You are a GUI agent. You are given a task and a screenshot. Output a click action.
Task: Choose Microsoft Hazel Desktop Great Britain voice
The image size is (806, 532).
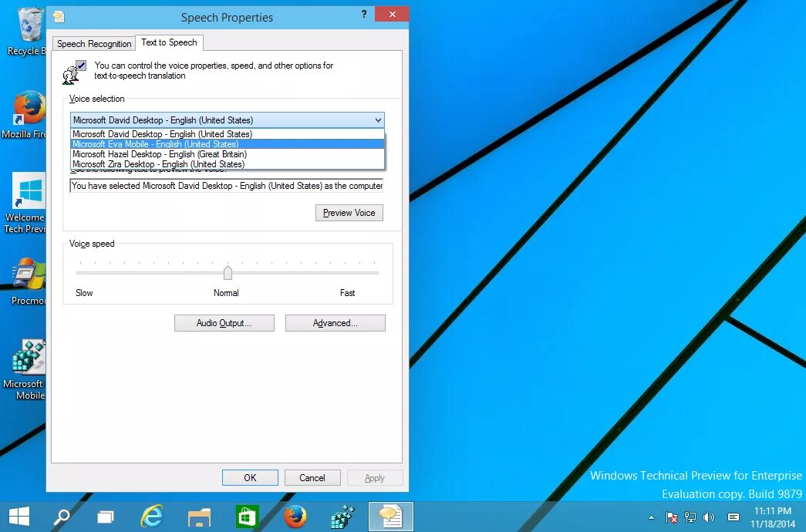[x=228, y=154]
